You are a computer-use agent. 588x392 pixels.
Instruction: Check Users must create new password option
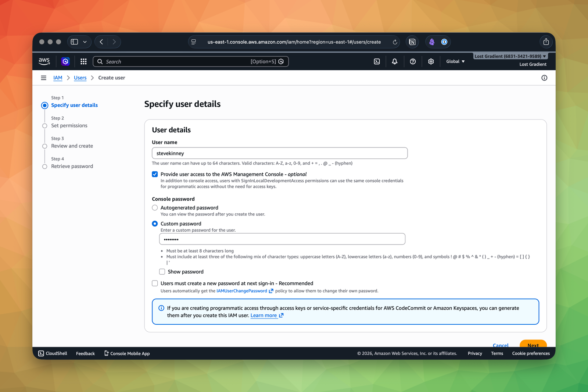coord(155,284)
